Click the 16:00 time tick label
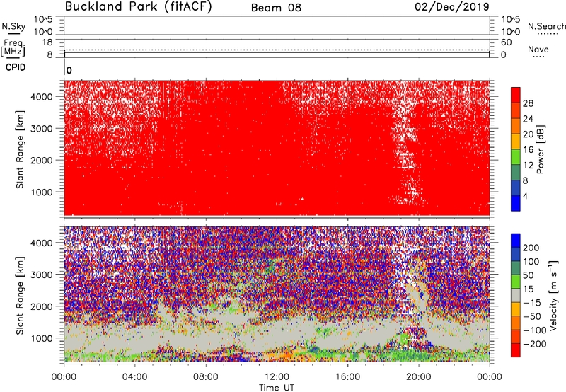The height and width of the screenshot is (392, 566). [x=347, y=377]
